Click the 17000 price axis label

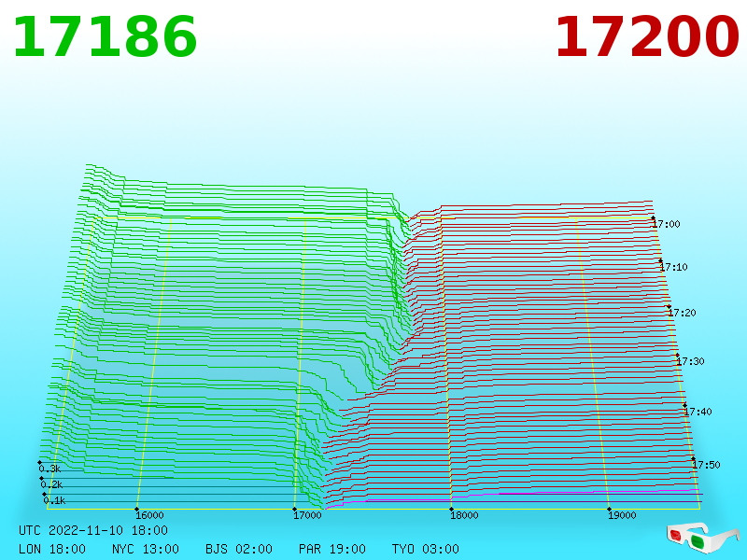307,515
